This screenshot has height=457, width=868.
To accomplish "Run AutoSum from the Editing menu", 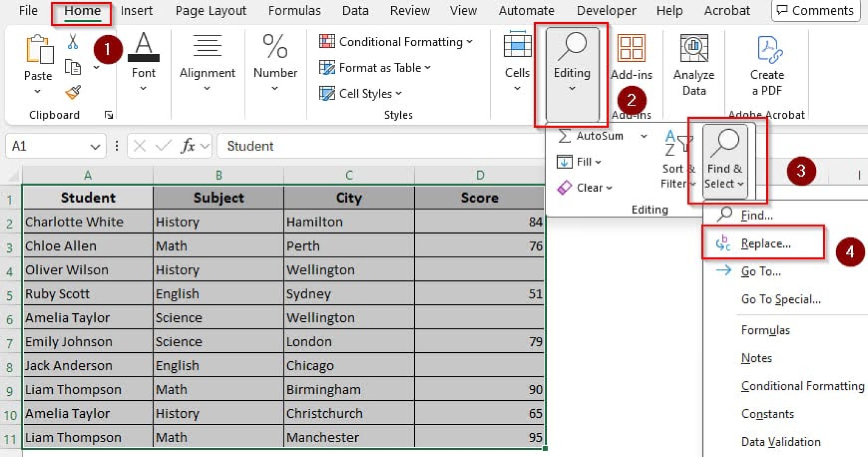I will point(598,136).
